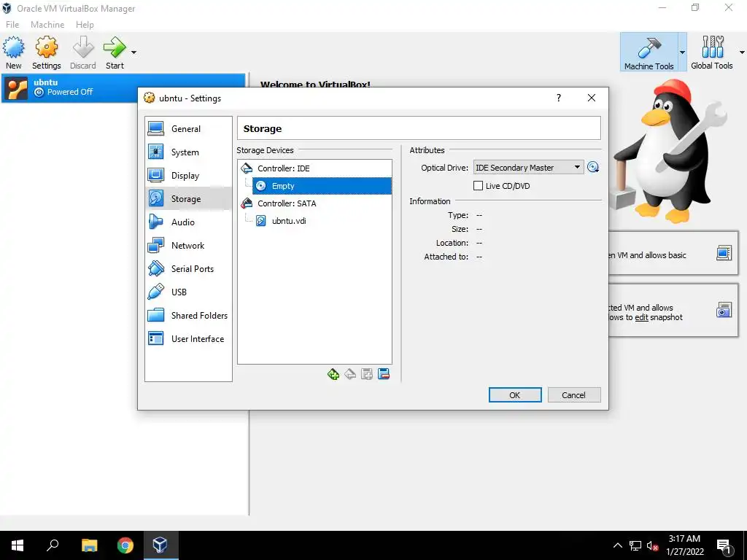
Task: Click the choose optical disk icon
Action: (x=593, y=167)
